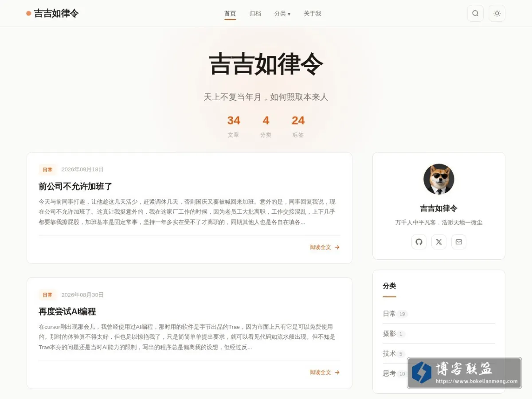Click the sidebar name 吉吉如律令 under avatar

pos(439,208)
